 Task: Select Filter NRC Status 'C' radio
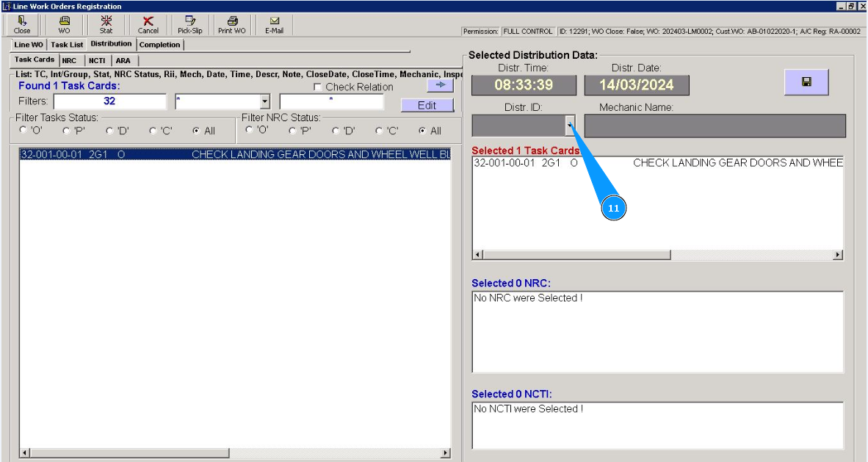[379, 131]
